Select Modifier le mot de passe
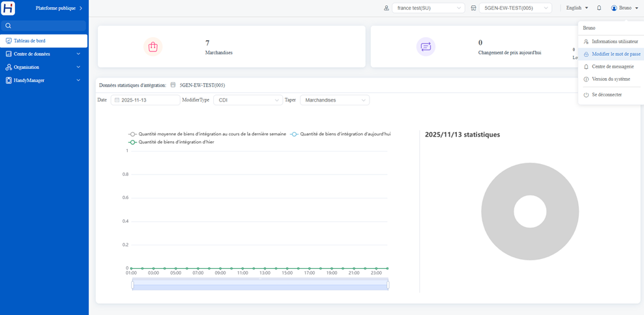The image size is (644, 315). 611,54
